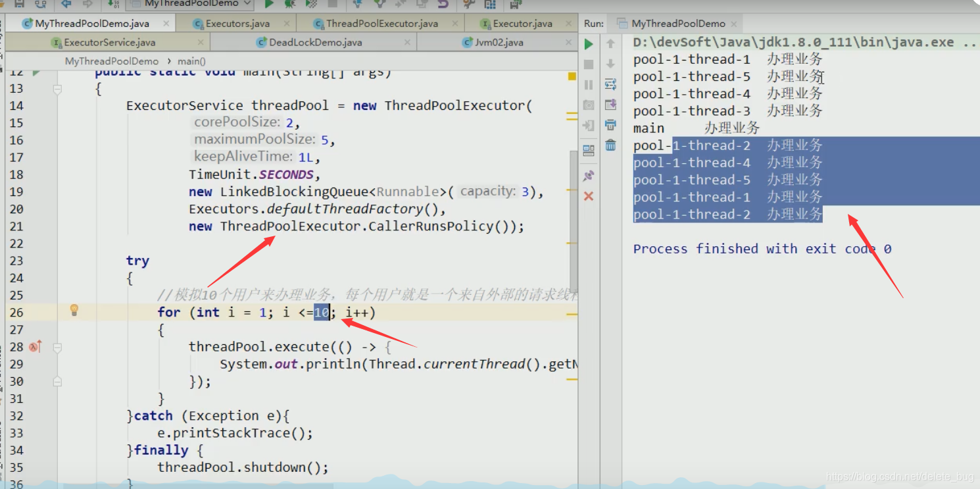Click 'keepAliveTime: 1L' on line 17

(x=257, y=157)
